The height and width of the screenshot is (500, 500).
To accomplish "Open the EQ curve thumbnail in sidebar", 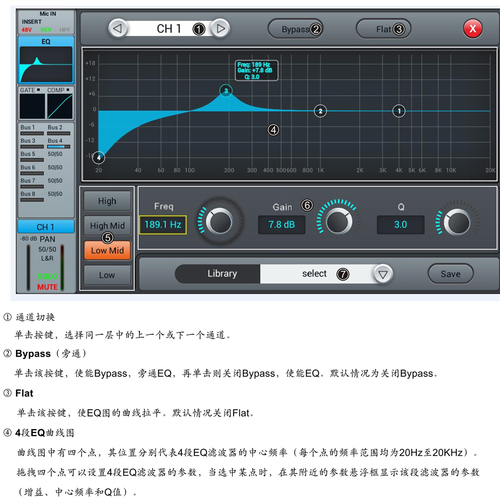I will coord(46,64).
